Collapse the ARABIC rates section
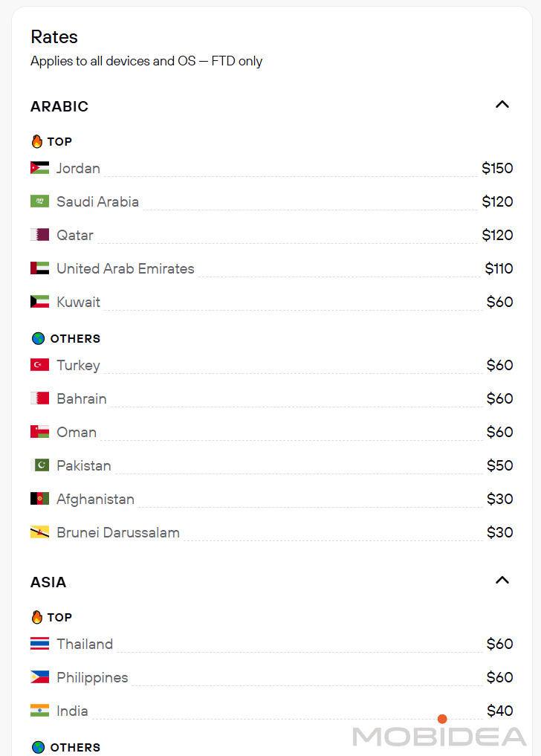Screen dimensions: 541x756 tap(502, 105)
